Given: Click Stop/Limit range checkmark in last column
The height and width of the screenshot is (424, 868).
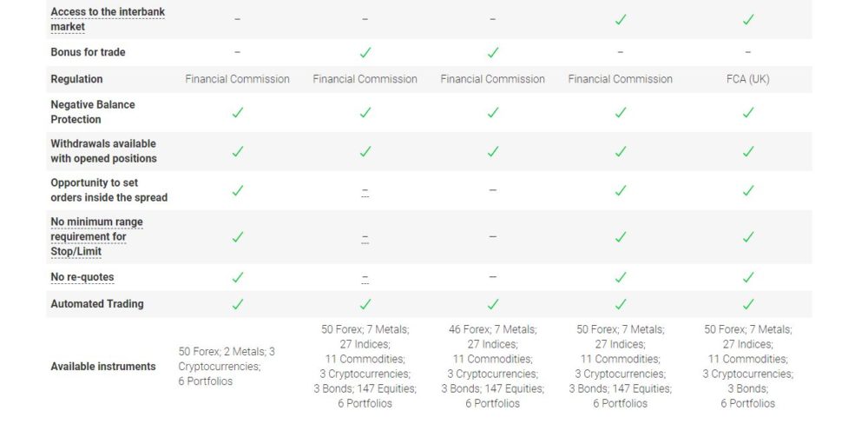Looking at the screenshot, I should pyautogui.click(x=748, y=237).
